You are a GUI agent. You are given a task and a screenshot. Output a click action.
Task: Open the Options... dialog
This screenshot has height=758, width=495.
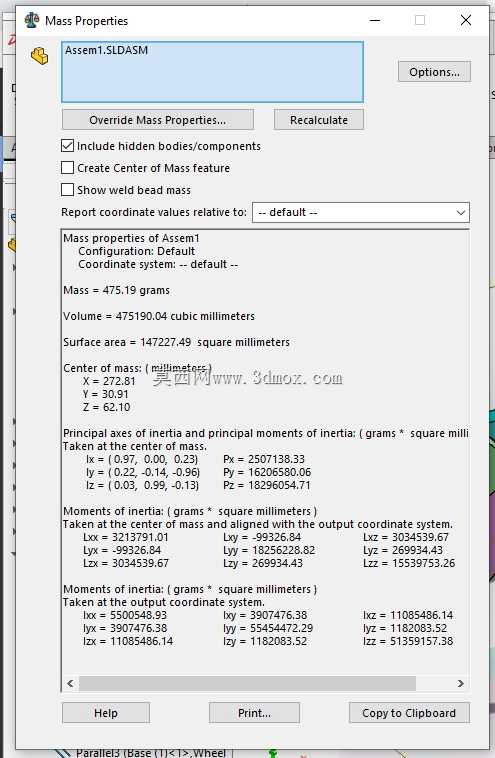[434, 72]
